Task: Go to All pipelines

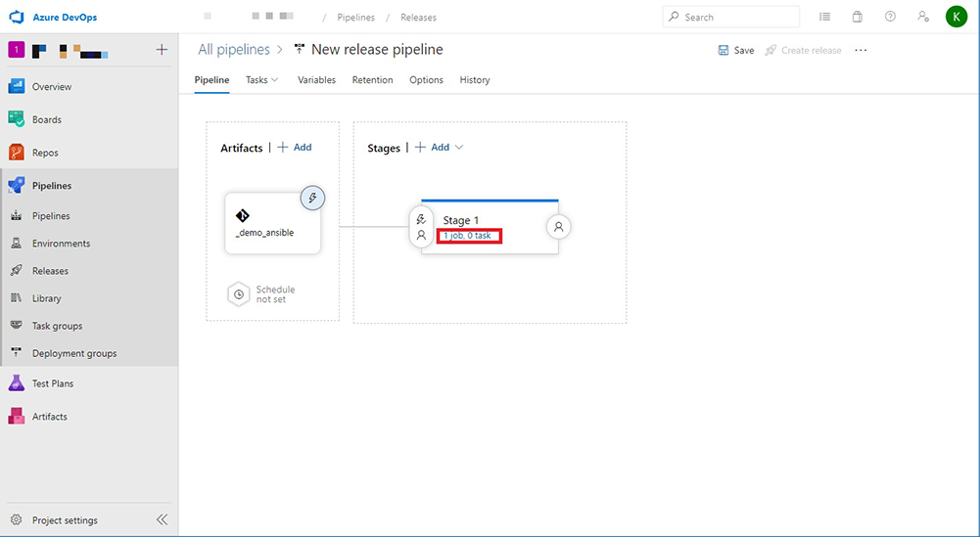Action: click(234, 49)
